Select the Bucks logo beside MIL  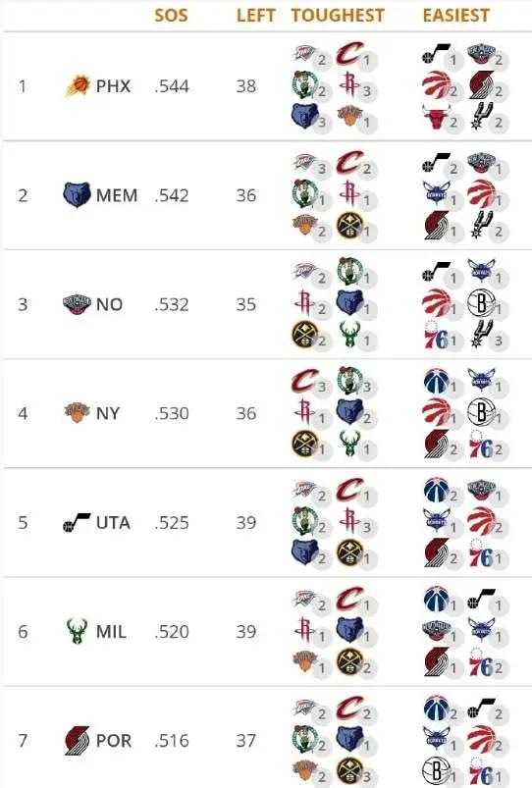tap(77, 631)
